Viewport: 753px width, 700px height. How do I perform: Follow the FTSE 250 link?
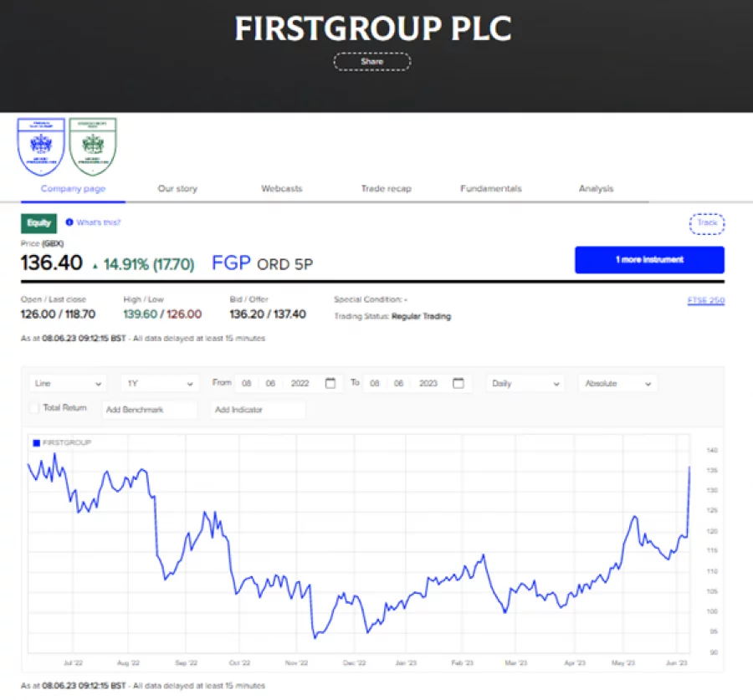point(706,299)
